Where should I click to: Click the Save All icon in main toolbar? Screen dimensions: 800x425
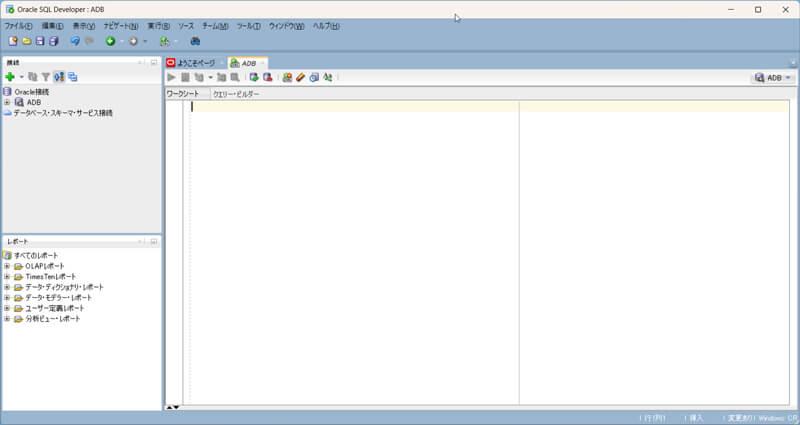(54, 41)
